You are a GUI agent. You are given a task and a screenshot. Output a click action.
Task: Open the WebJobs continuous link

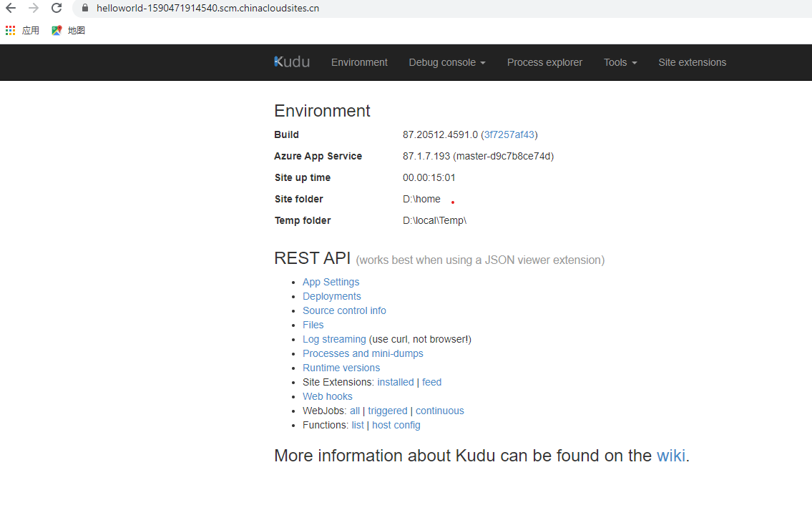tap(440, 411)
